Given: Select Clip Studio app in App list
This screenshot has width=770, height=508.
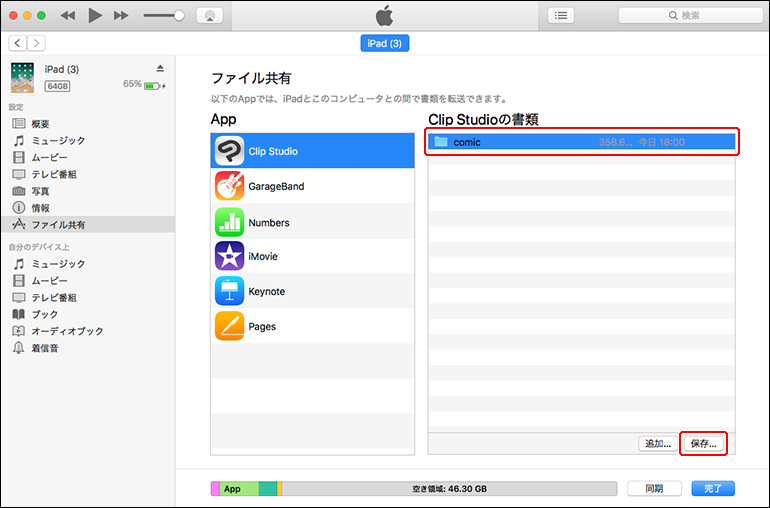Looking at the screenshot, I should click(312, 151).
